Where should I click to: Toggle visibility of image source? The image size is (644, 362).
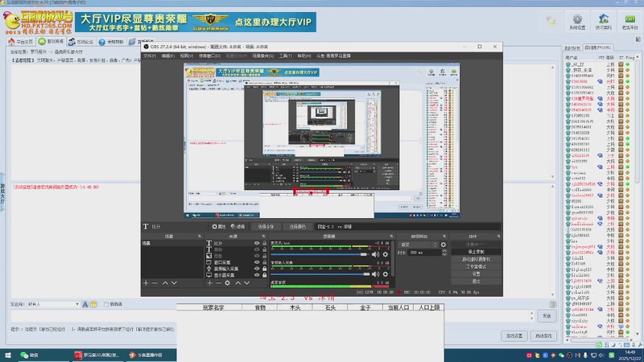pos(257,256)
